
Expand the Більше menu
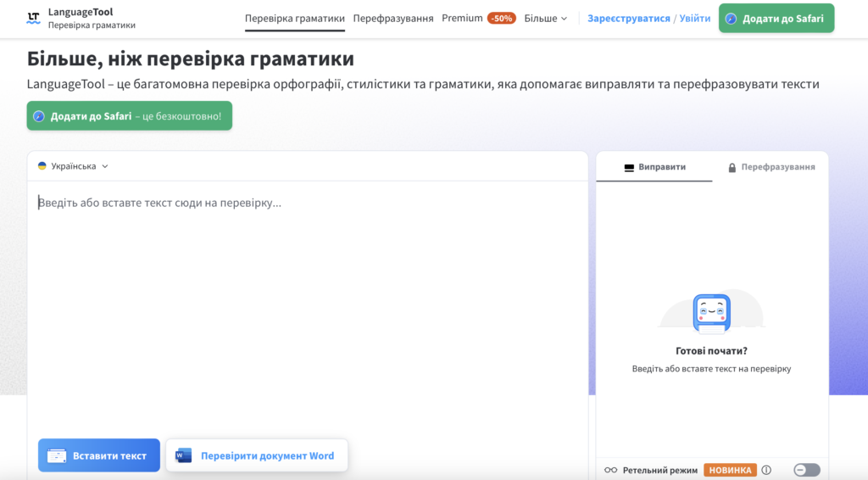(545, 19)
